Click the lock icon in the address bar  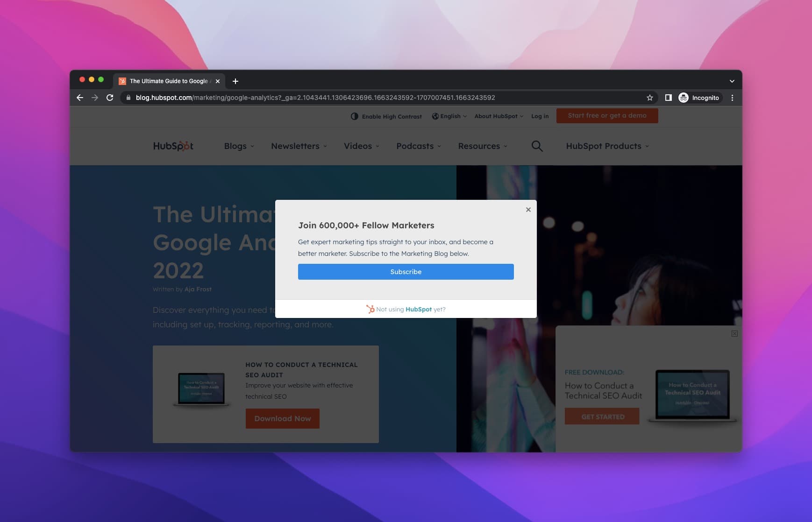coord(128,98)
